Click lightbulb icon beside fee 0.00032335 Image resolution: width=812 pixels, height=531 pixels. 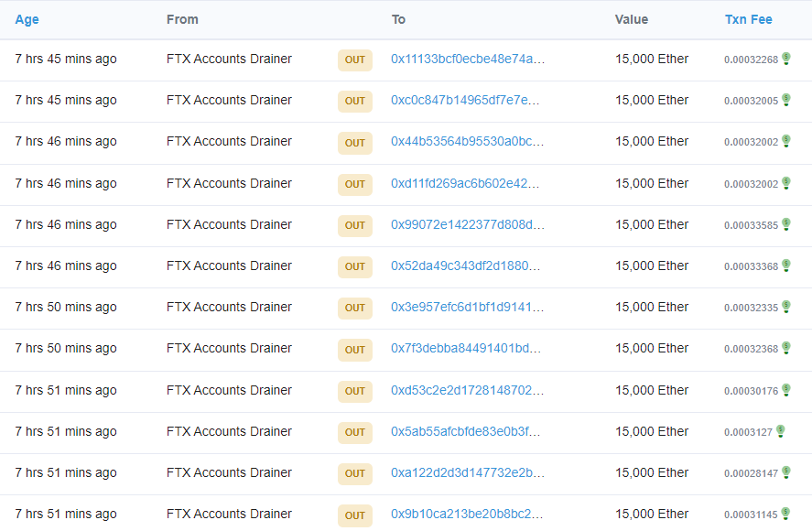pos(785,307)
